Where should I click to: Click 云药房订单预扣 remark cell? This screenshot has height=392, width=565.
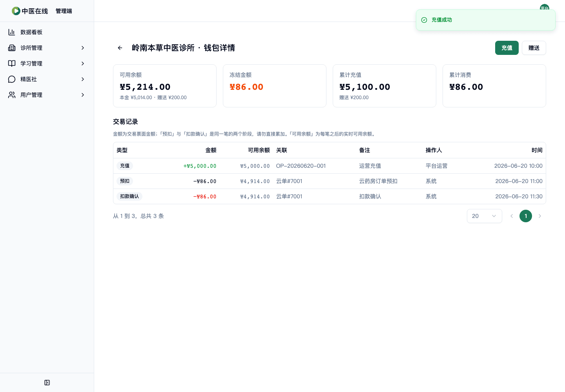click(x=378, y=181)
